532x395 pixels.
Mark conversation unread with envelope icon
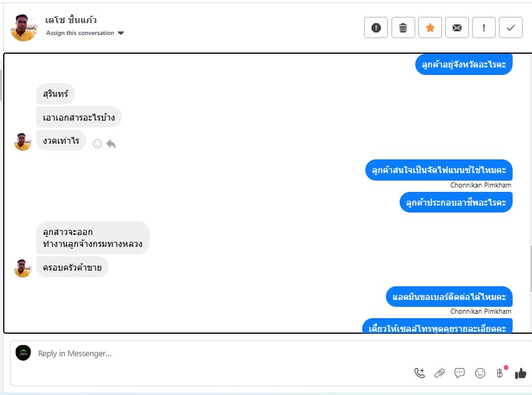pyautogui.click(x=456, y=27)
